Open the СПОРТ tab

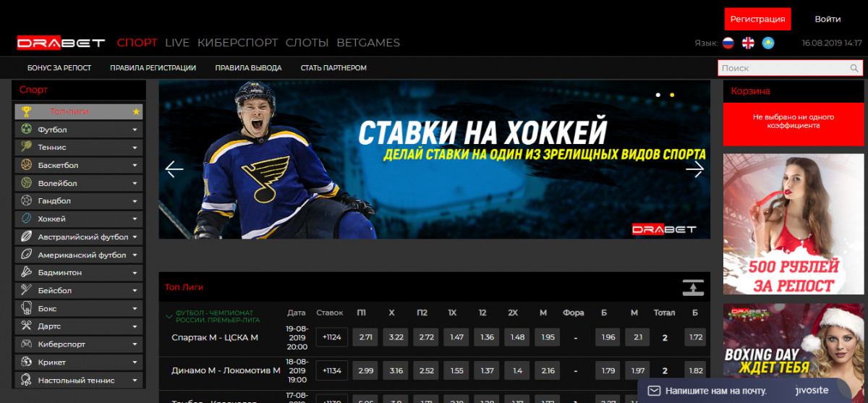coord(137,43)
